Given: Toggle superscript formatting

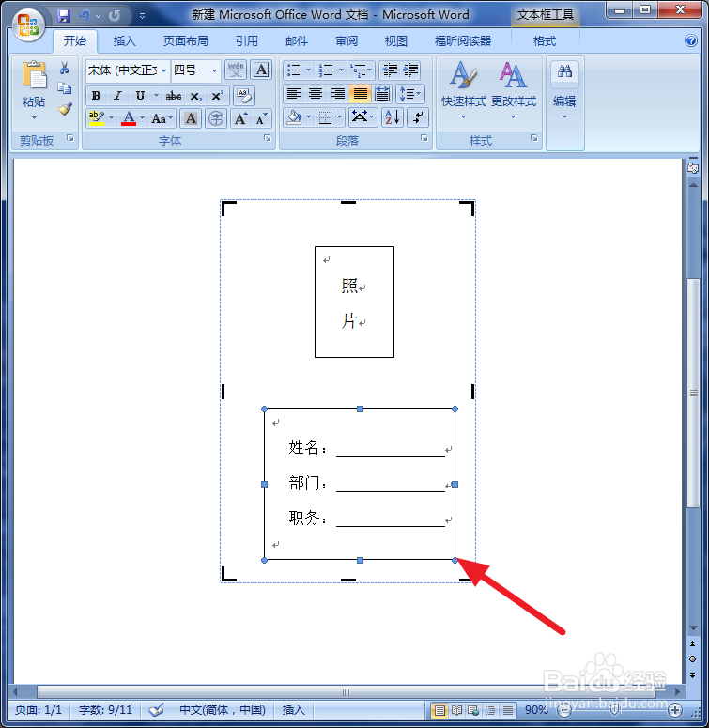Looking at the screenshot, I should [x=217, y=96].
